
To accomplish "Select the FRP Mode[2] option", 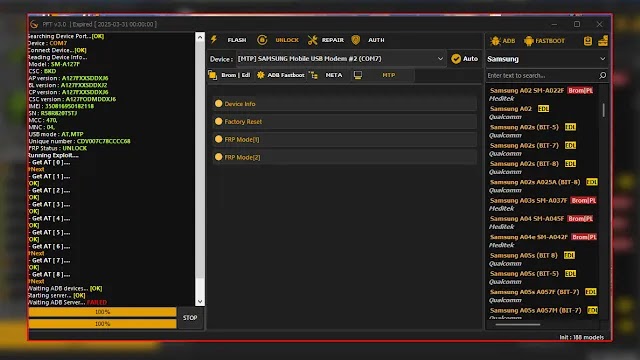I will click(344, 157).
